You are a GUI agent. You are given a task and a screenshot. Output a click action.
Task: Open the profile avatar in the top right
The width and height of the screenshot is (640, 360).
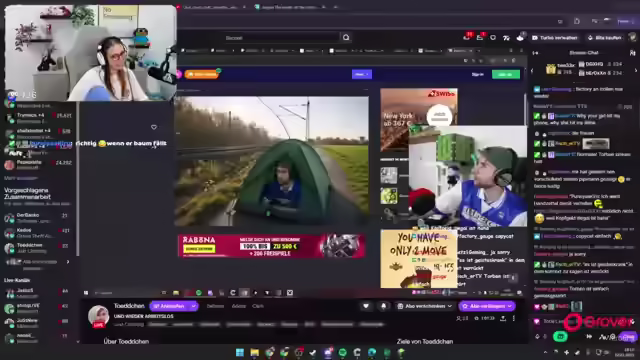tap(633, 38)
